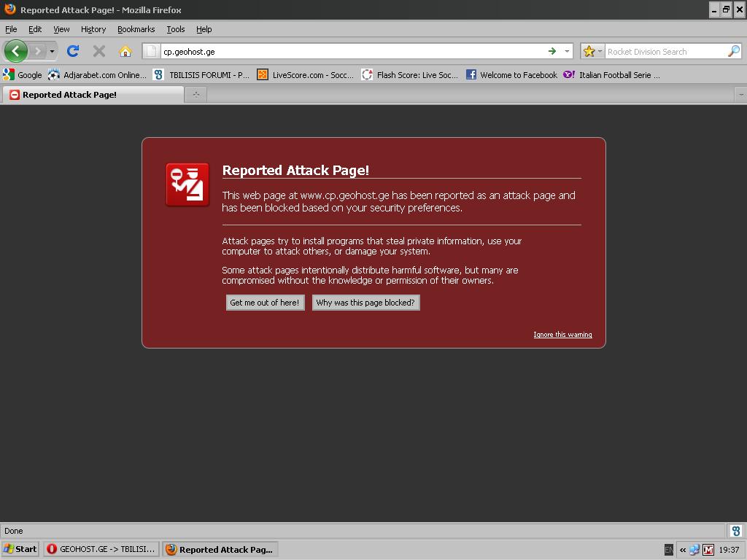Go to the Home page icon
The width and height of the screenshot is (747, 560).
pyautogui.click(x=125, y=51)
